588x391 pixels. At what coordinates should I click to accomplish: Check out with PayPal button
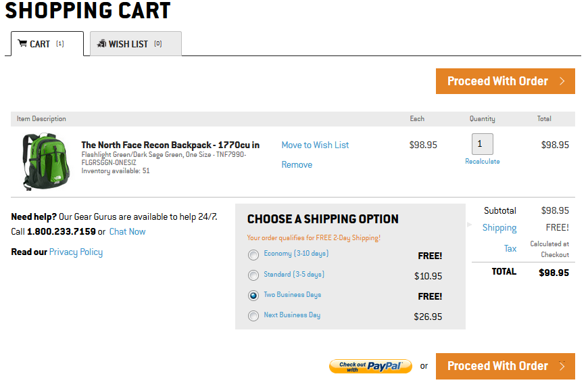click(x=370, y=366)
